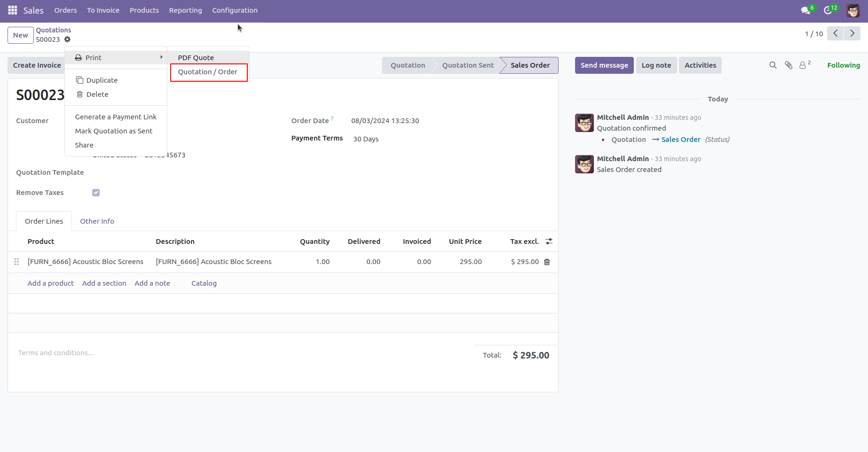Image resolution: width=868 pixels, height=452 pixels.
Task: Toggle off Following in the chatter
Action: (x=844, y=65)
